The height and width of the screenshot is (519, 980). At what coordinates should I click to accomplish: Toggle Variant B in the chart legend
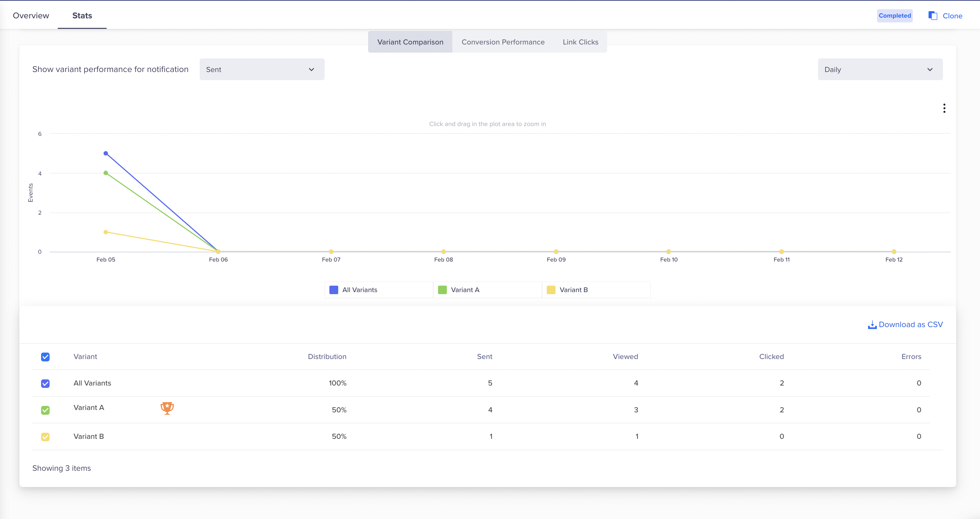[x=573, y=290]
